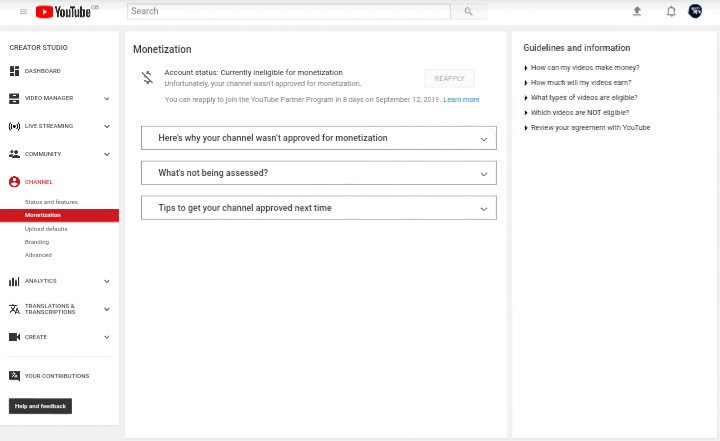Expand the Create section chevron

click(x=107, y=337)
